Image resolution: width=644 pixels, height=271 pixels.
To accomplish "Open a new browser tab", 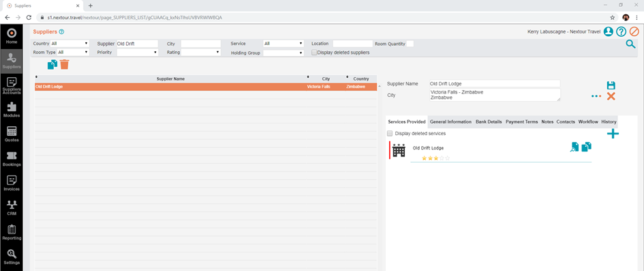I will (91, 5).
